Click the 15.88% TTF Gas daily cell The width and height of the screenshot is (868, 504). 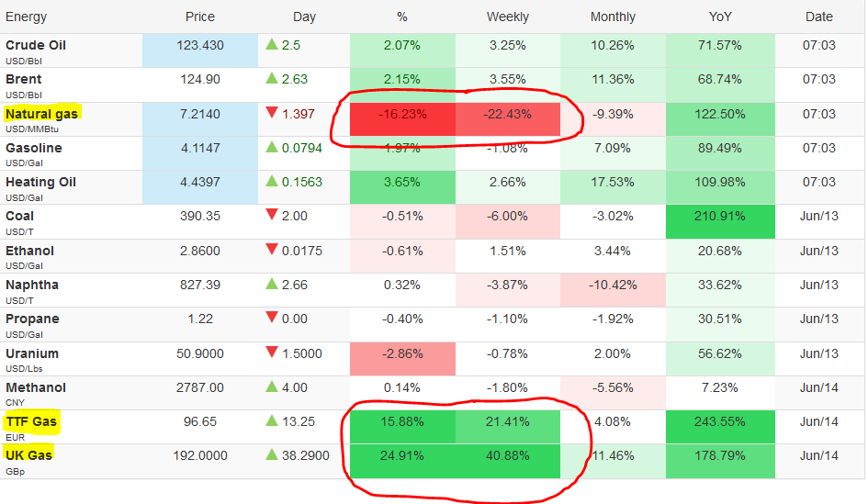tap(402, 427)
